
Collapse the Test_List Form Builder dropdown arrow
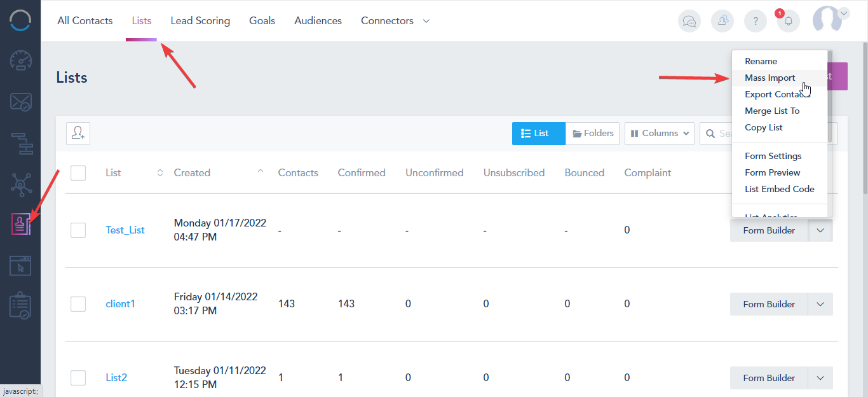[x=820, y=230]
